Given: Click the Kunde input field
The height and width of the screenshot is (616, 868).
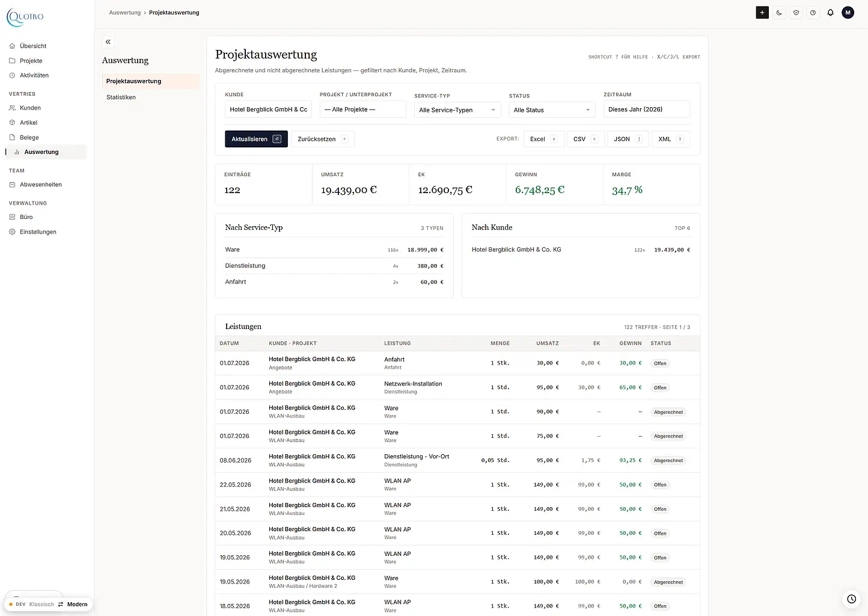Looking at the screenshot, I should (x=268, y=109).
